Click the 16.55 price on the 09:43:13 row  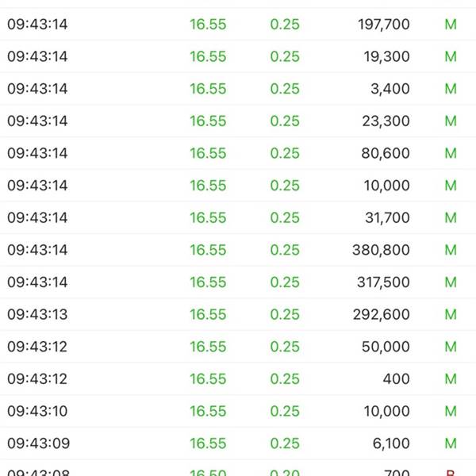click(208, 315)
